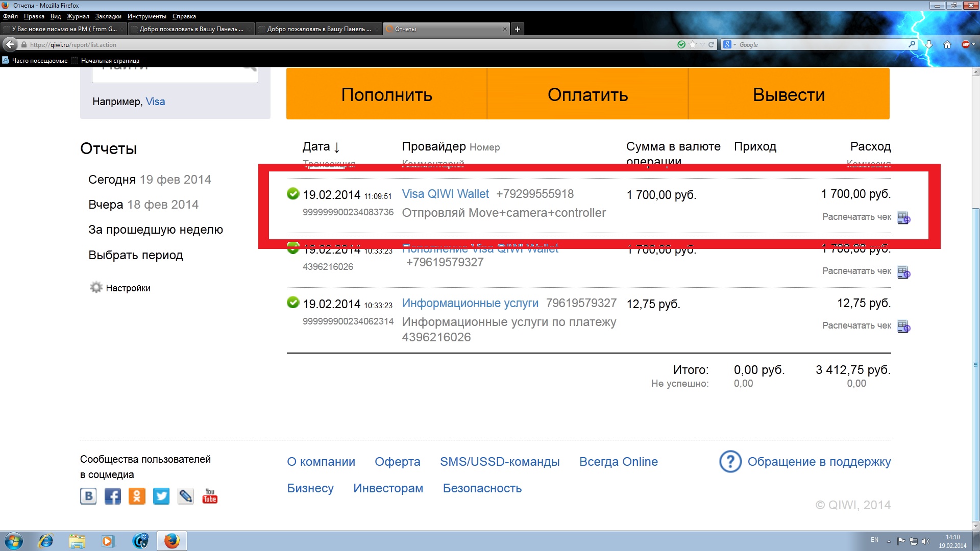
Task: Open the Инструменты menu
Action: 147,16
